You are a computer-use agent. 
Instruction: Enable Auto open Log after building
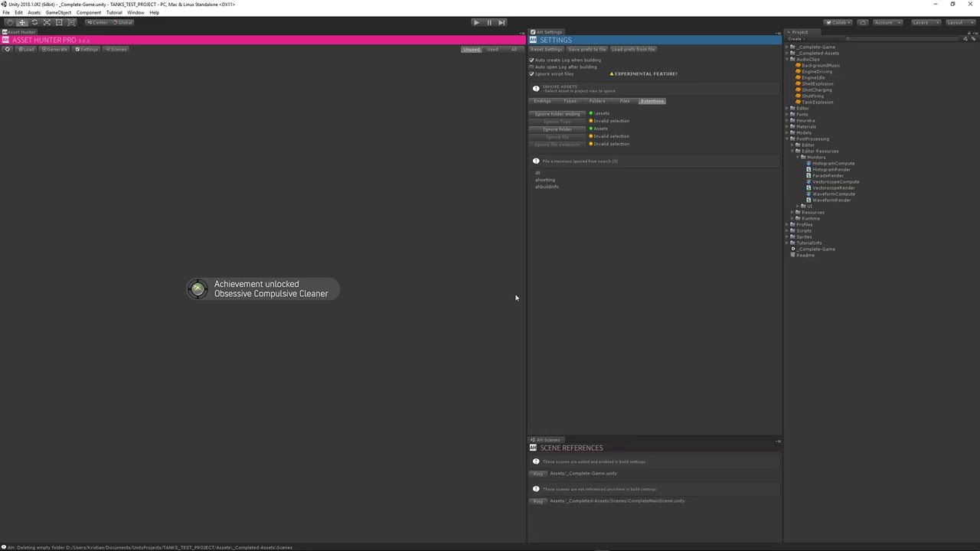[x=531, y=67]
